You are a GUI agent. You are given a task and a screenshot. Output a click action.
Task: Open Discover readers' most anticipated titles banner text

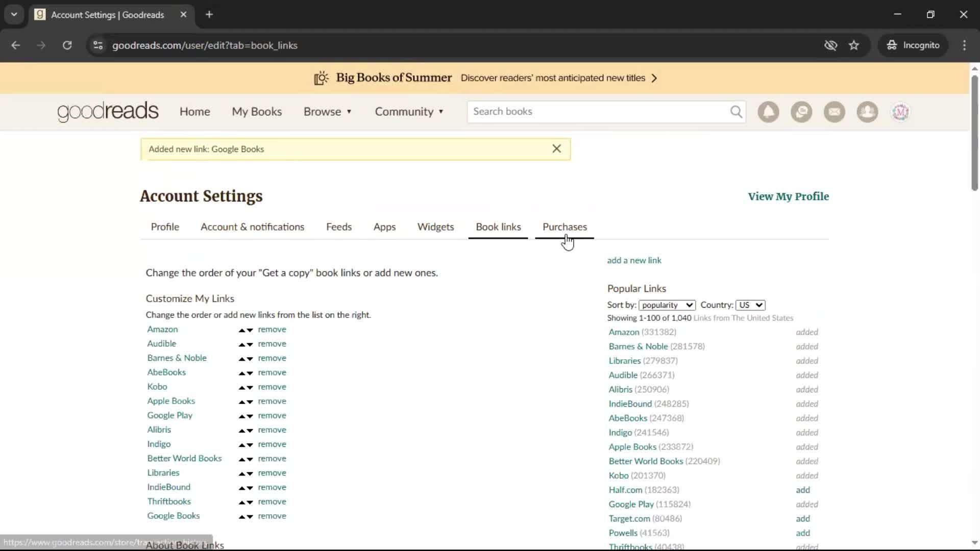(x=553, y=78)
